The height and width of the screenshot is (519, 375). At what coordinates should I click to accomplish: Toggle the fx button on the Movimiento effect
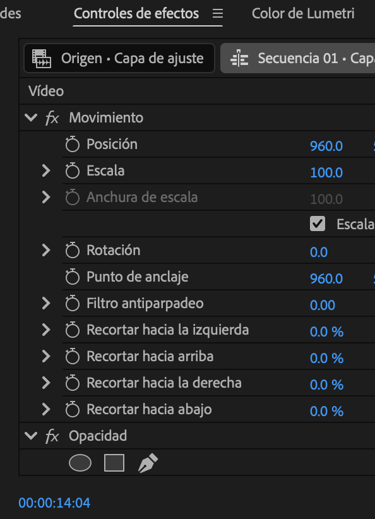pyautogui.click(x=52, y=118)
